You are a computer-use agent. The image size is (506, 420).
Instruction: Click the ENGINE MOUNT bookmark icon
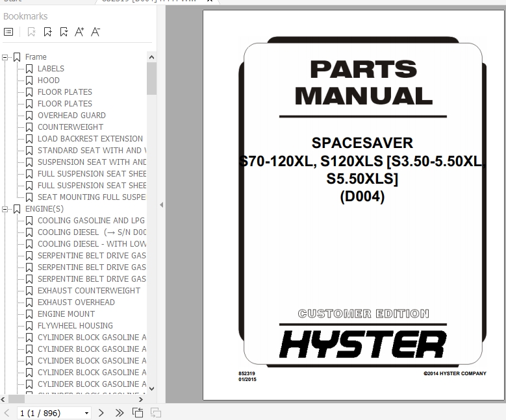[x=29, y=314]
